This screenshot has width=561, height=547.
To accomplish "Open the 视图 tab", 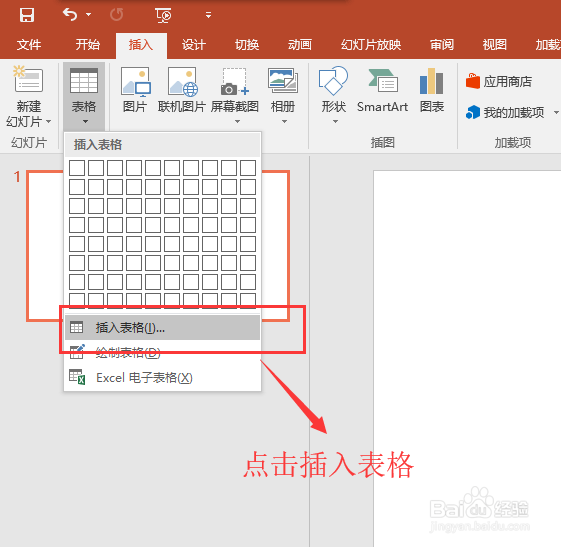I will [494, 45].
